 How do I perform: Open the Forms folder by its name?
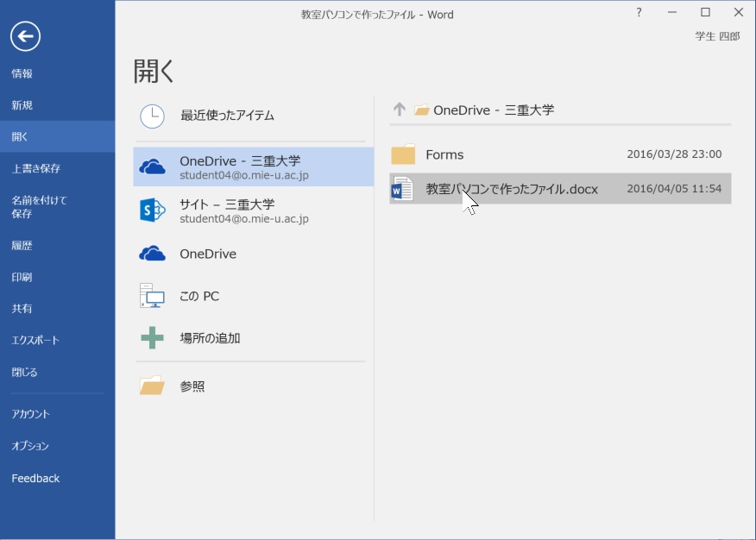coord(444,154)
